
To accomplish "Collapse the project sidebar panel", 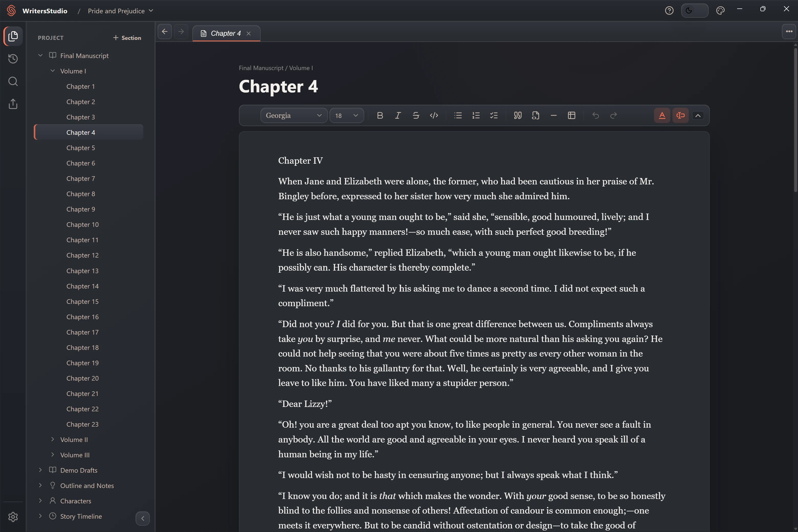I will click(142, 518).
